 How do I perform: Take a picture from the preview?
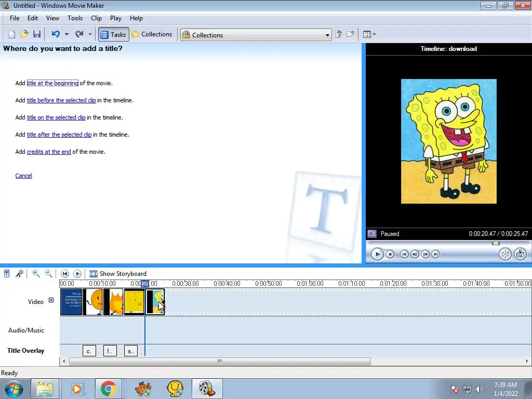(520, 254)
